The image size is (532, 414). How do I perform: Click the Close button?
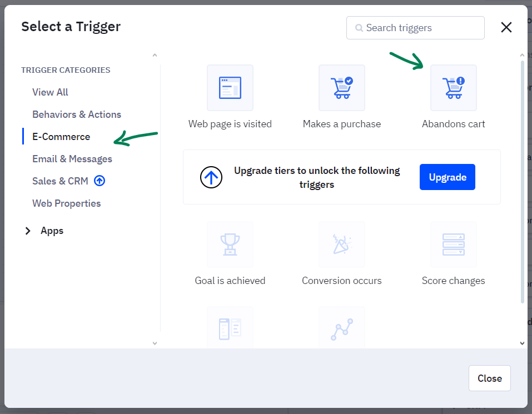tap(489, 378)
